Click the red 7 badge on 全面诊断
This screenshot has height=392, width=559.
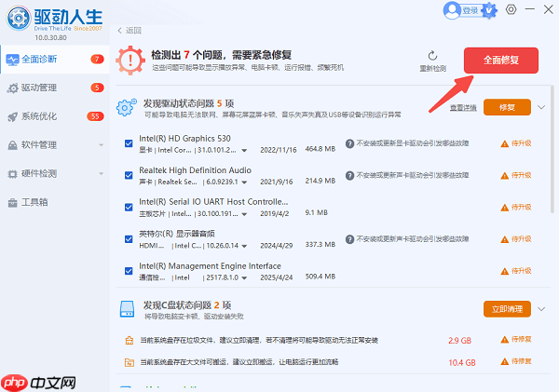coord(97,60)
